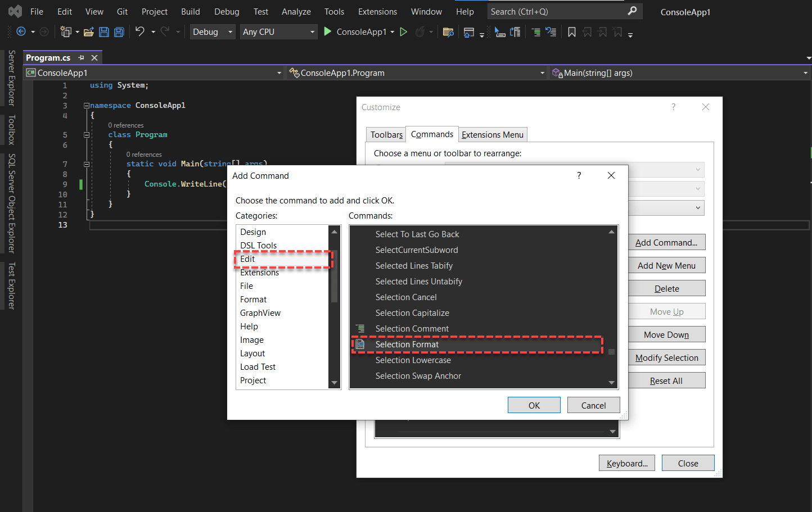Viewport: 812px width, 512px height.
Task: Click the Add New Menu button
Action: [666, 265]
